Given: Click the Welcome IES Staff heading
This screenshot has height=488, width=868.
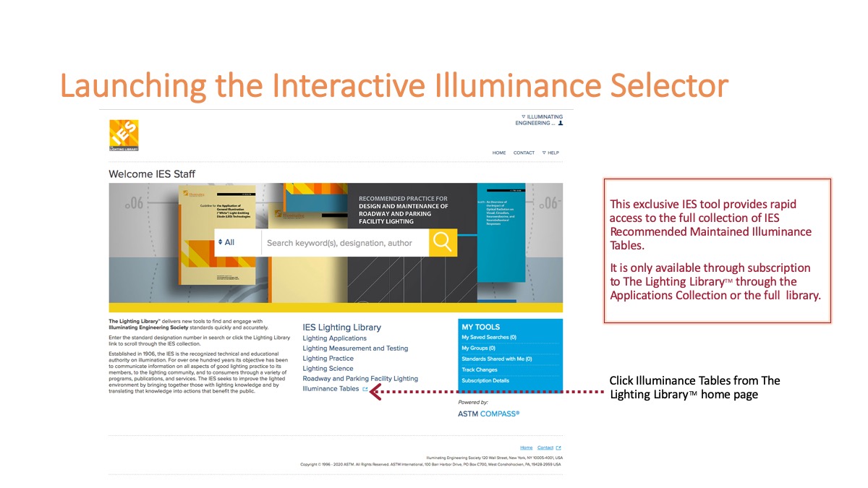Looking at the screenshot, I should click(152, 174).
